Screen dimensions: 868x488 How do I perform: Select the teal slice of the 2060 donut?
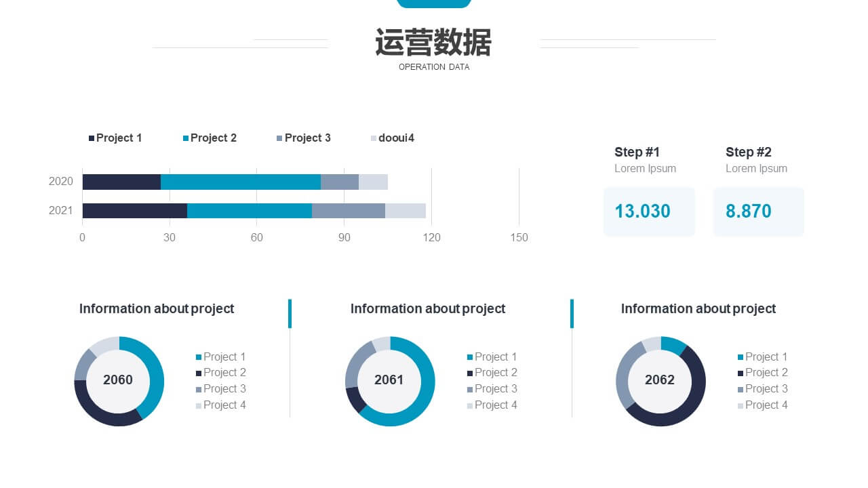[156, 373]
